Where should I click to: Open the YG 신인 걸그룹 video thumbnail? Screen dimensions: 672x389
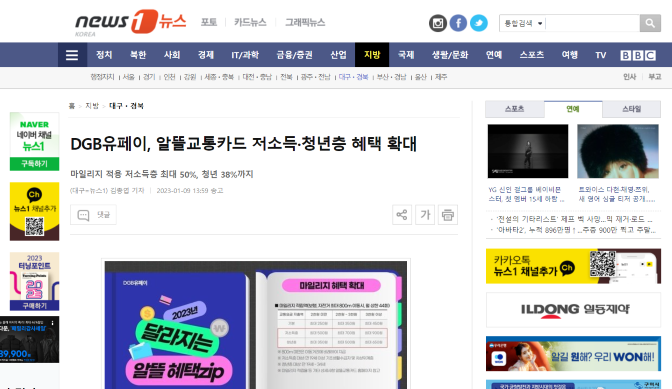pos(528,151)
